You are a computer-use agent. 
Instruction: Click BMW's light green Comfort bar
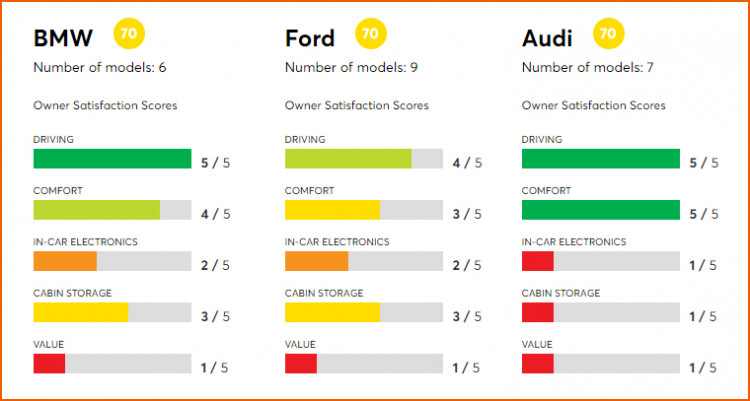96,210
